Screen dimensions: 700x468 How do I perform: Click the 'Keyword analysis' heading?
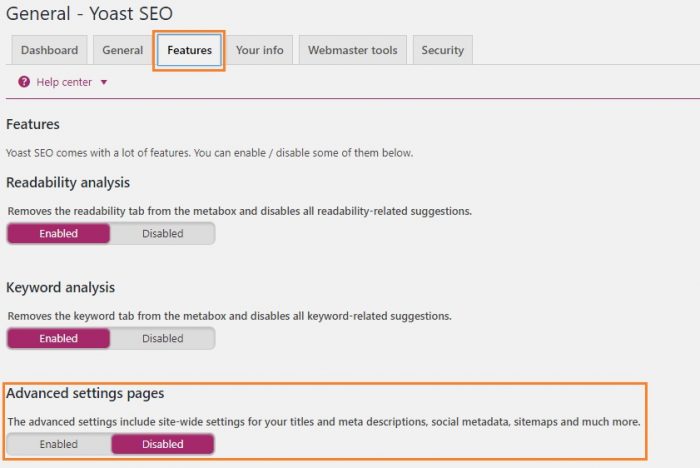click(x=60, y=288)
